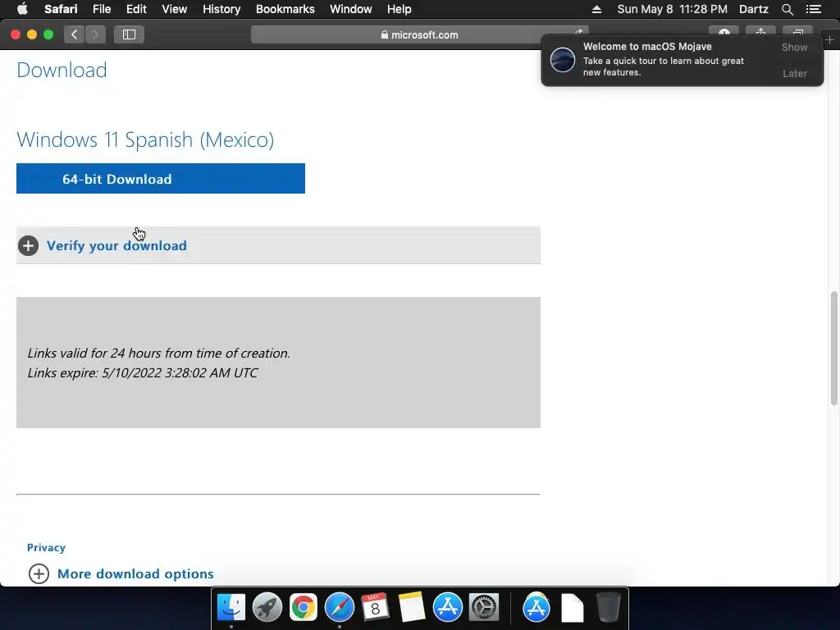Viewport: 840px width, 630px height.
Task: Click the macOS Mojave notification icon
Action: click(x=563, y=59)
